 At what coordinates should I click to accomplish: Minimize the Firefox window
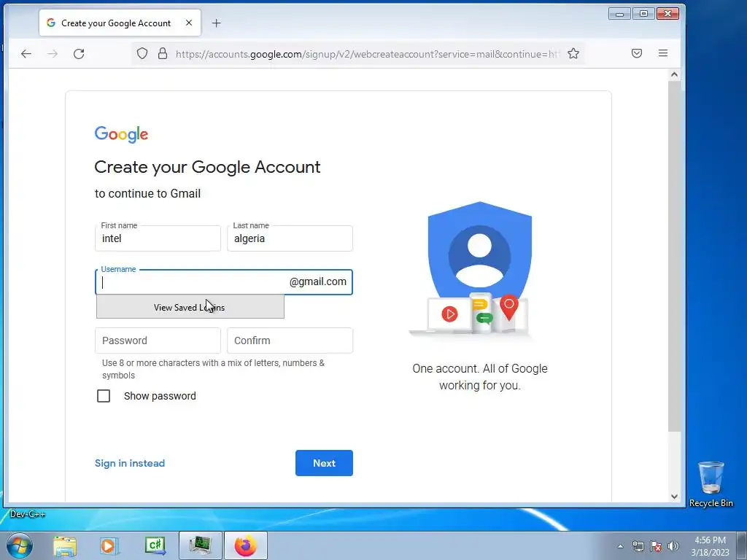619,13
